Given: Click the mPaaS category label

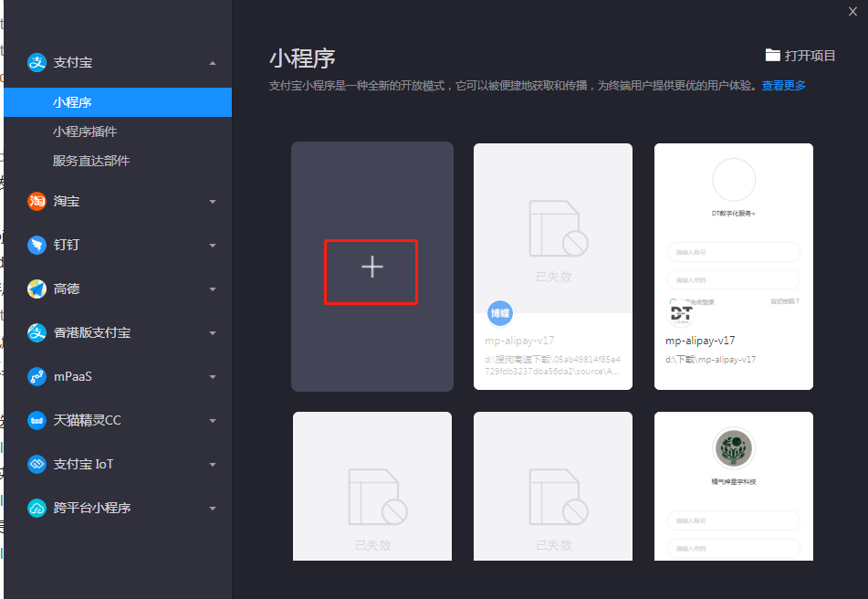Looking at the screenshot, I should click(73, 376).
